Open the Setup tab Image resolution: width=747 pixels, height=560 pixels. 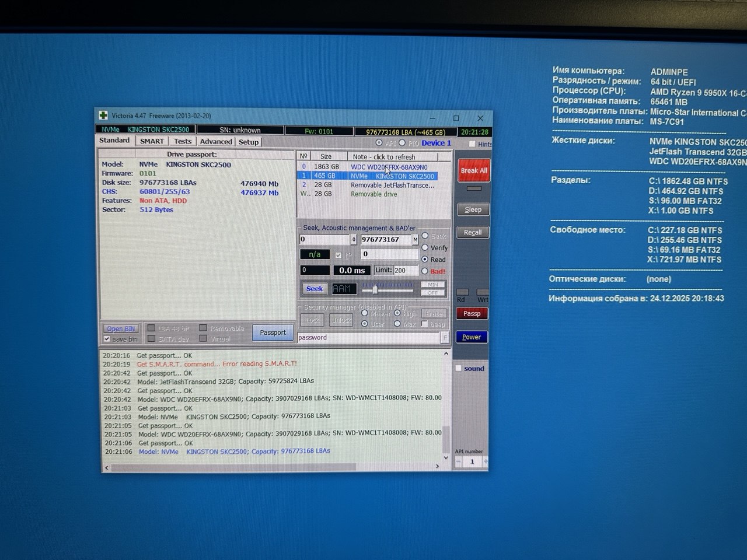pyautogui.click(x=249, y=142)
